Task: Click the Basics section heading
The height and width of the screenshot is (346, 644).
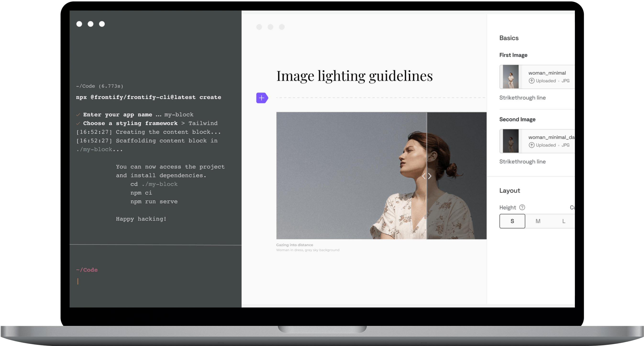Action: tap(509, 38)
